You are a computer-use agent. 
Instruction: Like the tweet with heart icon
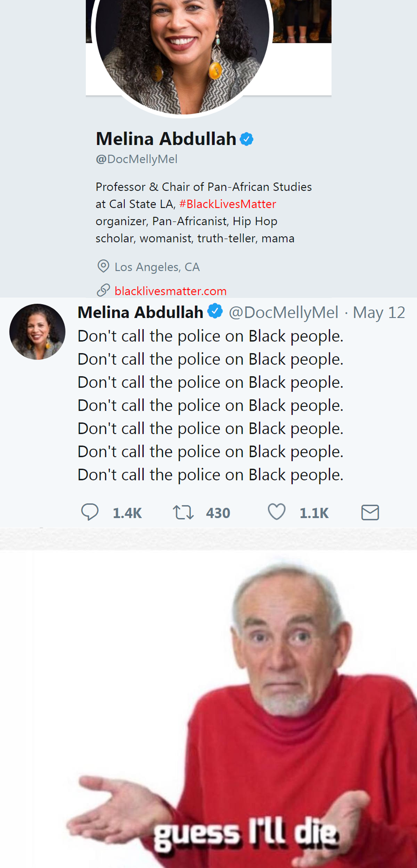click(277, 512)
